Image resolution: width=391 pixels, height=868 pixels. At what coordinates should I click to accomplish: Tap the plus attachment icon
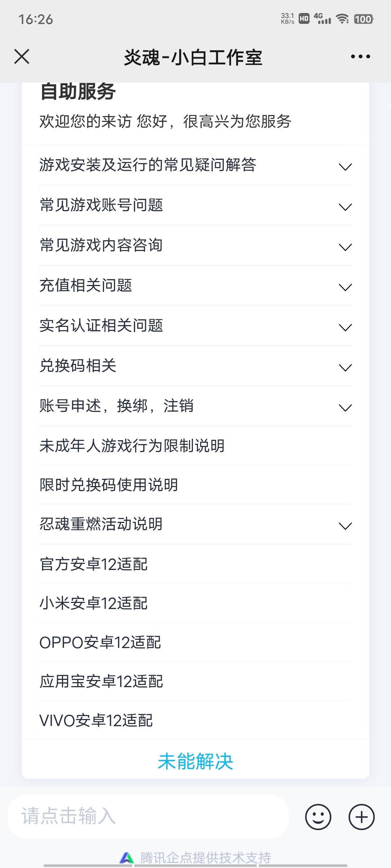coord(361,817)
